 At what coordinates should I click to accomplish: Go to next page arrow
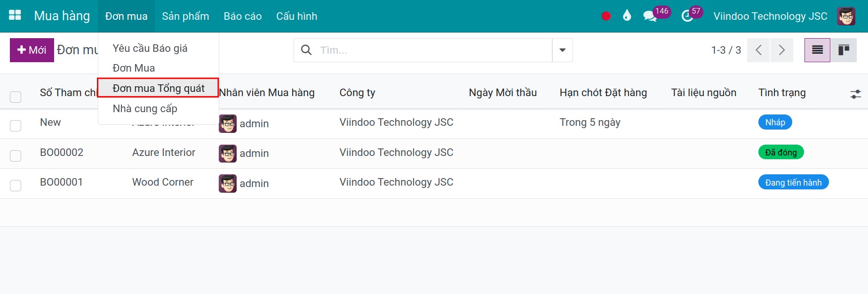[x=781, y=50]
